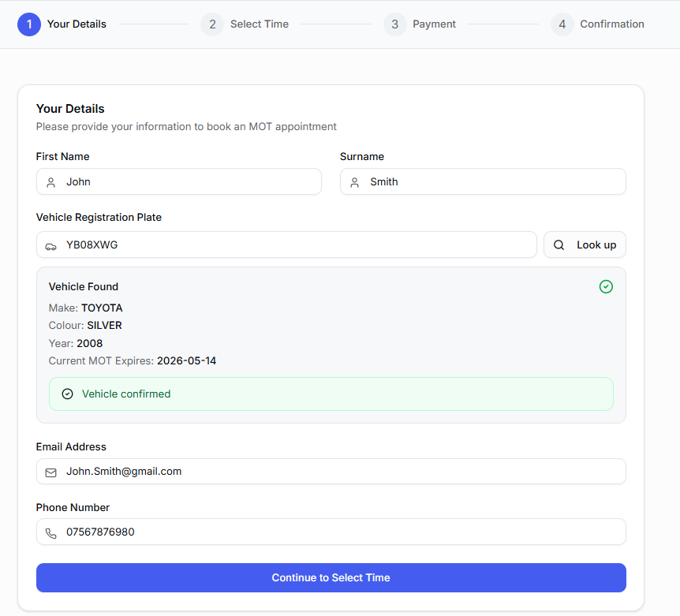Click the check icon in the Vehicle confirmed banner
The width and height of the screenshot is (680, 616).
(68, 394)
